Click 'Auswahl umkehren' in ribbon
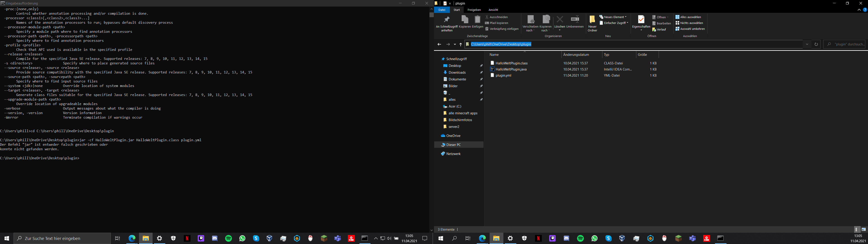 pos(690,29)
